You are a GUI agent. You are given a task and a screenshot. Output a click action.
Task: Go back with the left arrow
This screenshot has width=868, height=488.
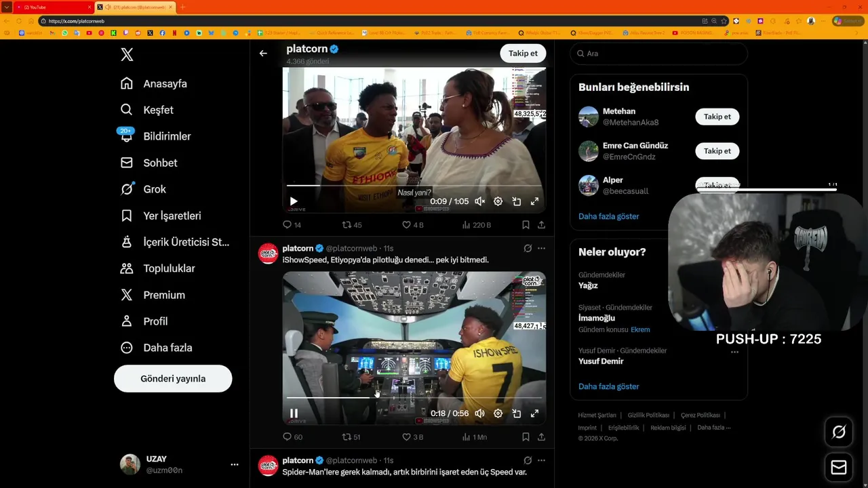click(263, 53)
